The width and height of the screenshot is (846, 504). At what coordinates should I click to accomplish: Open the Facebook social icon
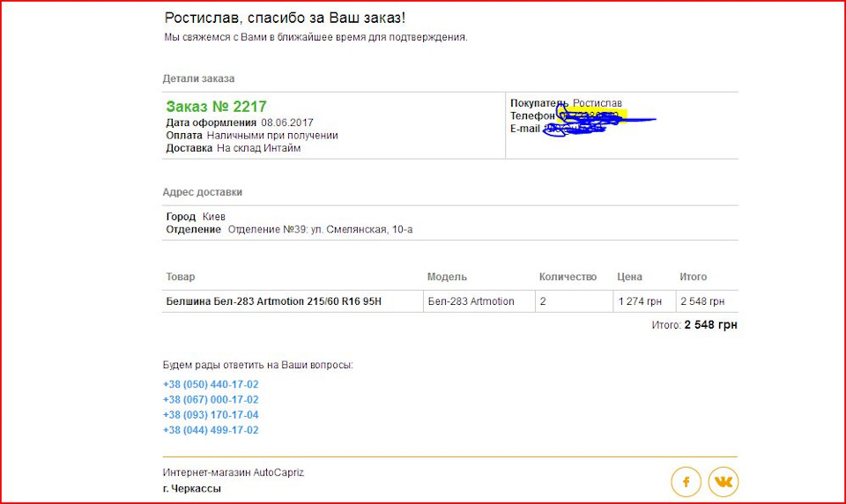(686, 481)
